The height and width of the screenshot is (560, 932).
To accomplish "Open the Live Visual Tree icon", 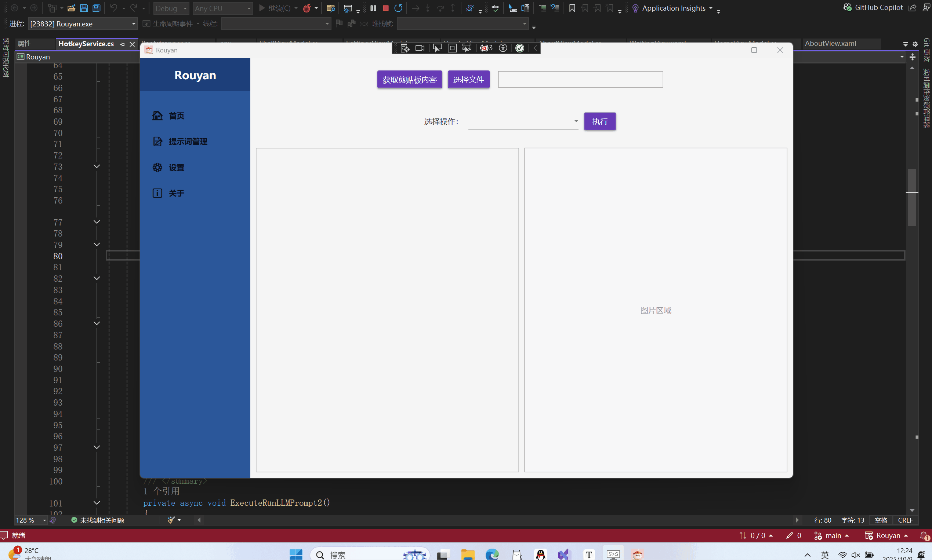I will pos(405,48).
